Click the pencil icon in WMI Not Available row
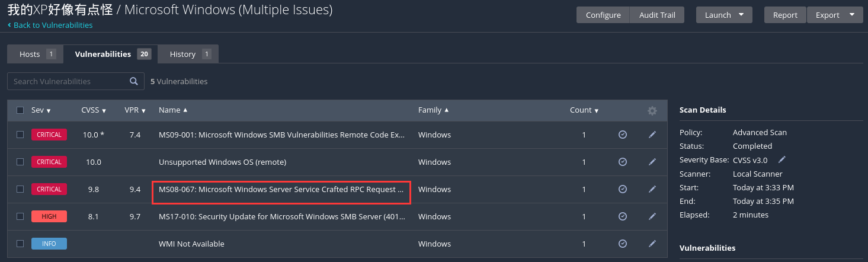 (x=652, y=244)
